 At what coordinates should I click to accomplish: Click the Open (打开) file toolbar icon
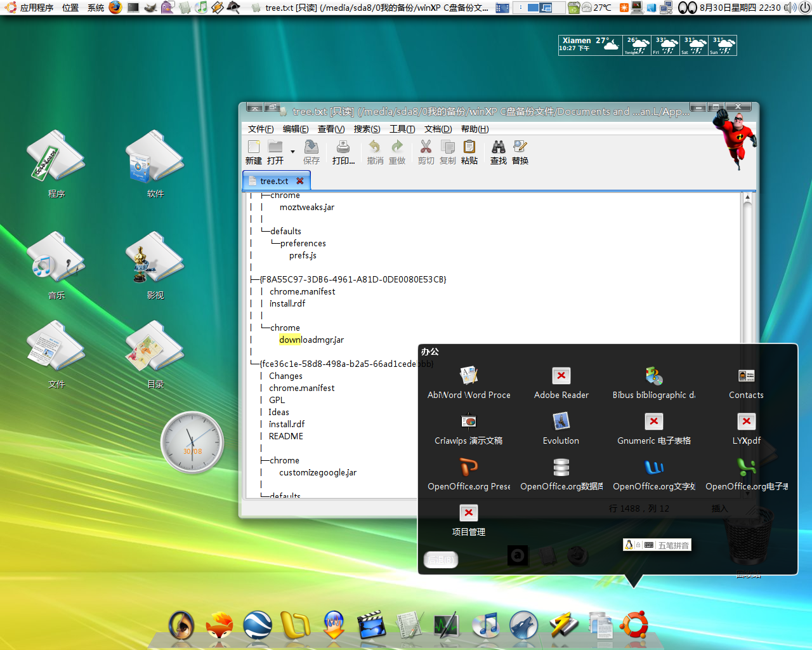pos(275,152)
